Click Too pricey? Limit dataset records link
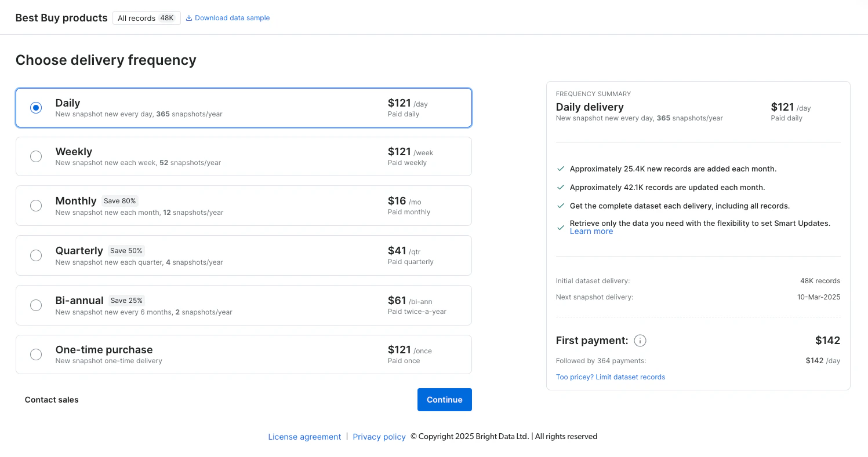The width and height of the screenshot is (868, 457). 610,377
